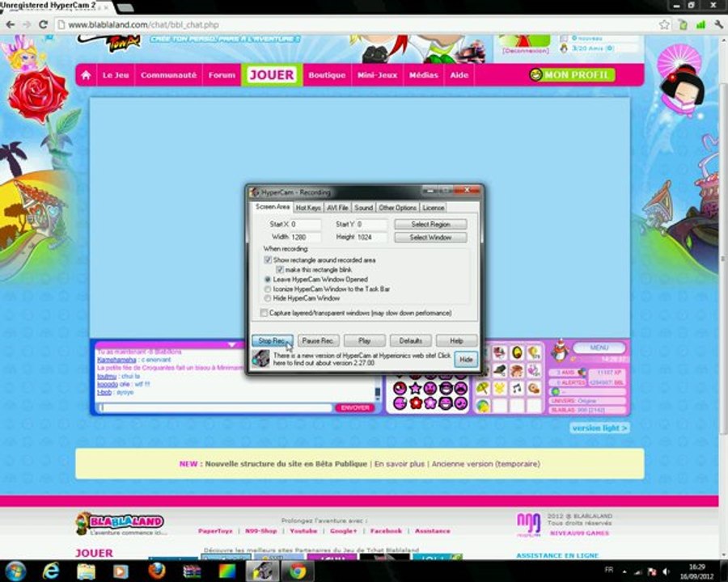The image size is (728, 582).
Task: Open the Communauté menu item
Action: (x=168, y=74)
